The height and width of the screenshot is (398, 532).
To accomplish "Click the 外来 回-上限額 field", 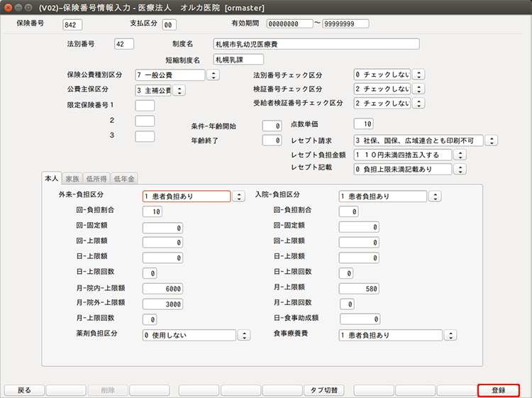I will [163, 243].
